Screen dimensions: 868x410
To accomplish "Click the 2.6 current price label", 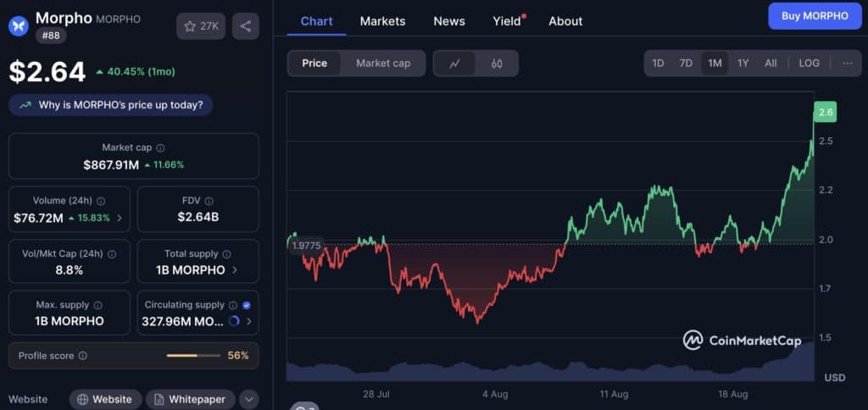I will point(826,112).
